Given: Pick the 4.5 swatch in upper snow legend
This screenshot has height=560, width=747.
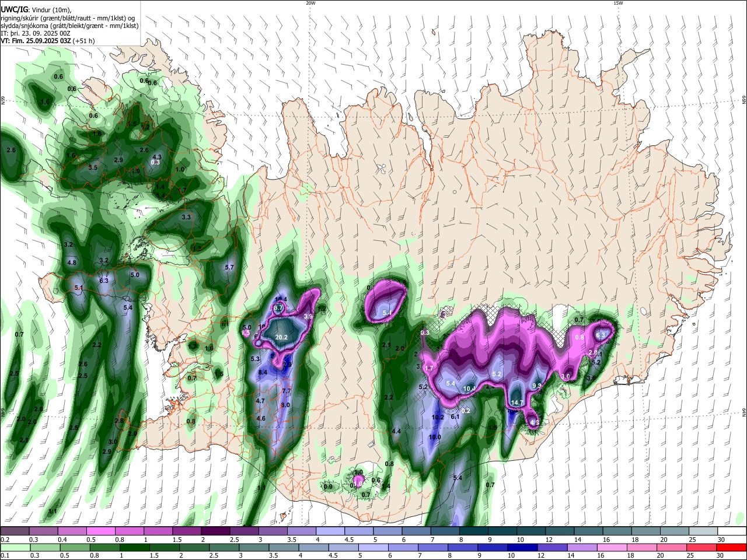Looking at the screenshot, I should tap(359, 531).
